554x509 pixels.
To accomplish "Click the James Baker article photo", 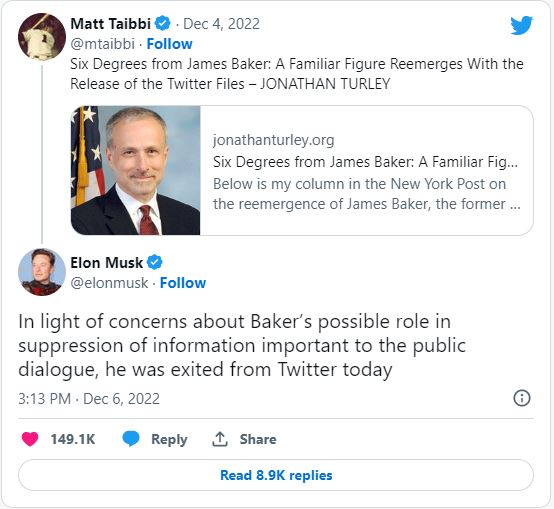I will click(136, 170).
